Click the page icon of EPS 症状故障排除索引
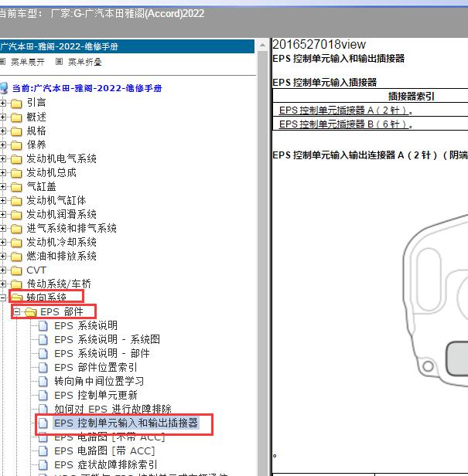Screen dimensions: 468x476 [x=43, y=465]
